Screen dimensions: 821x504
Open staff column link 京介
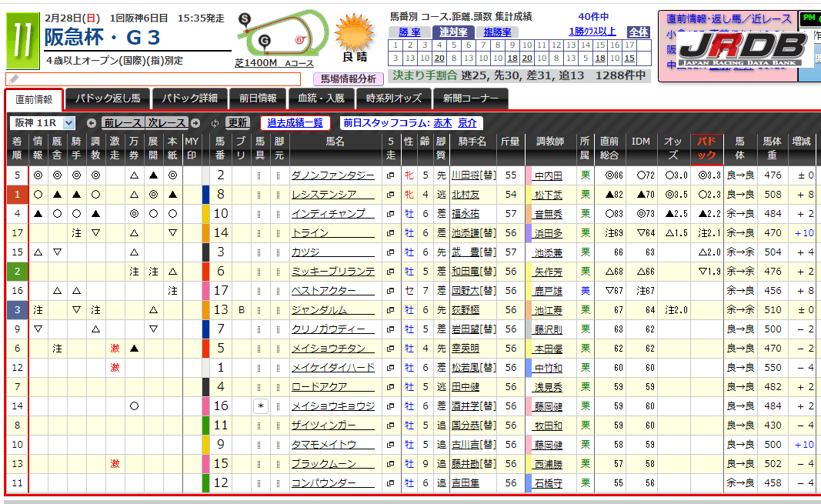[x=468, y=123]
